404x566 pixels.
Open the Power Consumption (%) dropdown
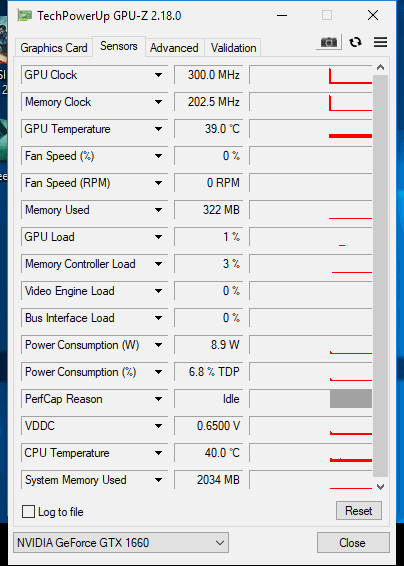pyautogui.click(x=158, y=372)
